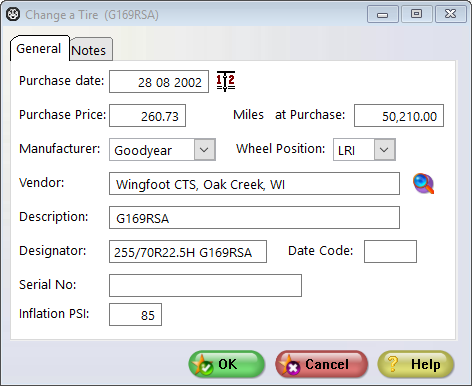Focus the Inflation PSI field showing 85
Viewport: 472px width, 386px height.
pos(135,315)
